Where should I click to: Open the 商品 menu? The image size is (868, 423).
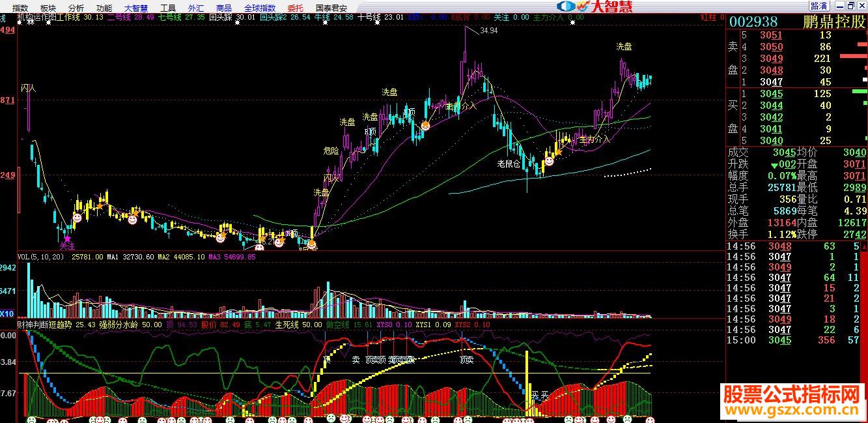[224, 8]
